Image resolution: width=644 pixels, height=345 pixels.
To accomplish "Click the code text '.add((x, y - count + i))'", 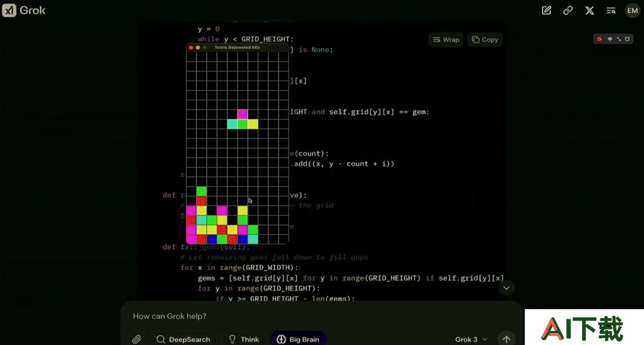I will coord(342,164).
